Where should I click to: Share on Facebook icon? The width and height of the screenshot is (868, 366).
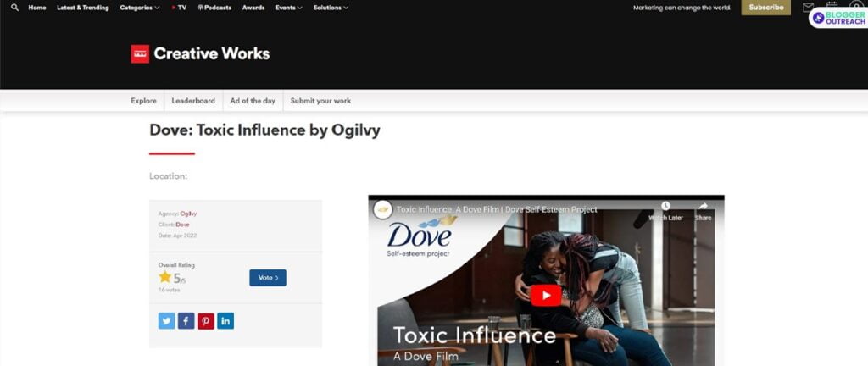(186, 320)
